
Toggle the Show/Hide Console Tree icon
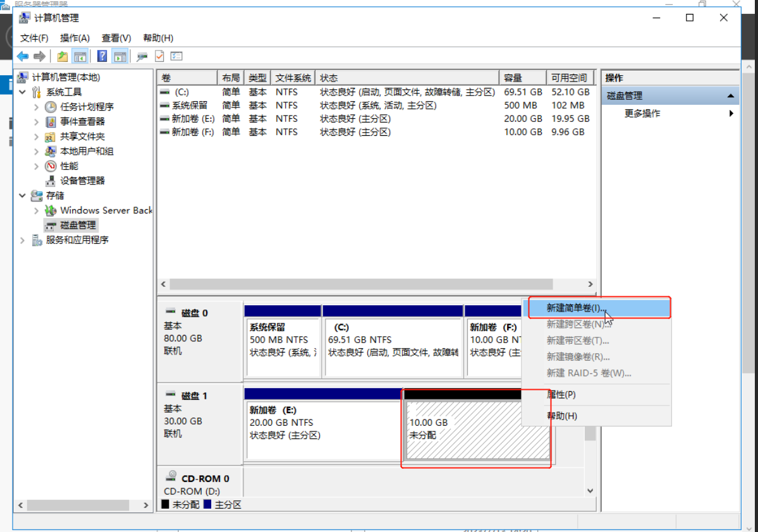point(80,56)
